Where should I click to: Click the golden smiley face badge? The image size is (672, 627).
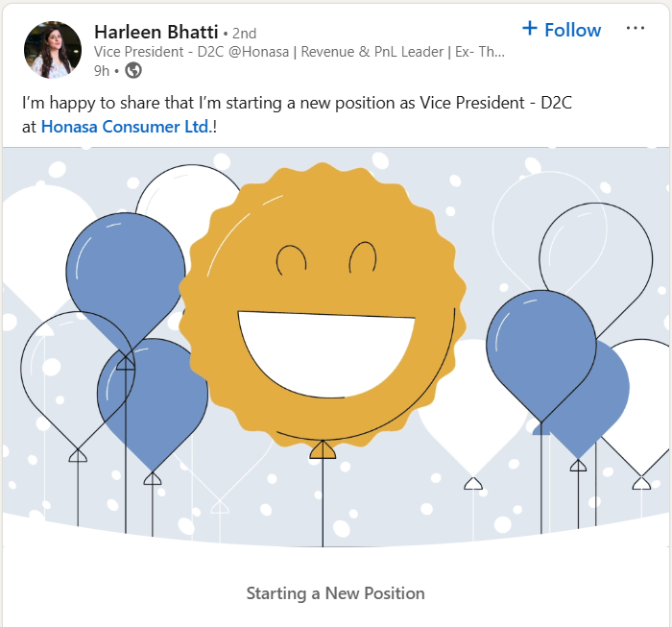click(x=317, y=211)
